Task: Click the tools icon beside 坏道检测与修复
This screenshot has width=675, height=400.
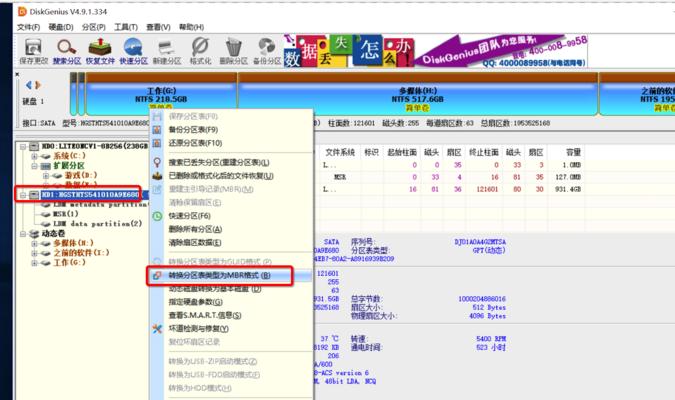Action: point(157,329)
